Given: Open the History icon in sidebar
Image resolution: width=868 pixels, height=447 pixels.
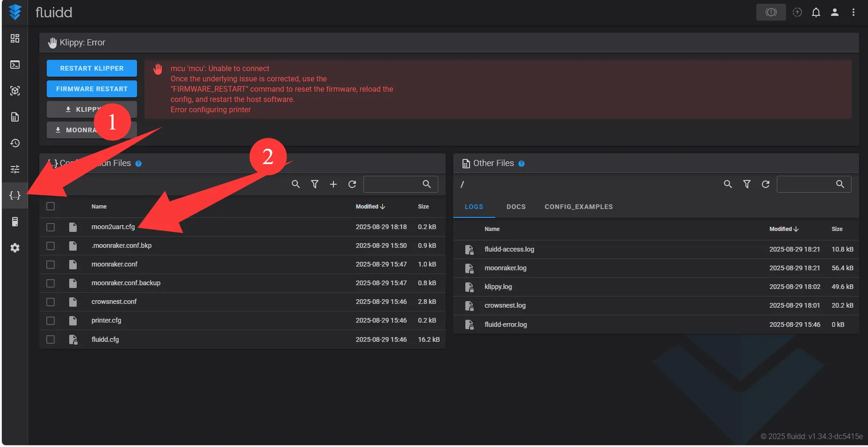Looking at the screenshot, I should [x=15, y=143].
